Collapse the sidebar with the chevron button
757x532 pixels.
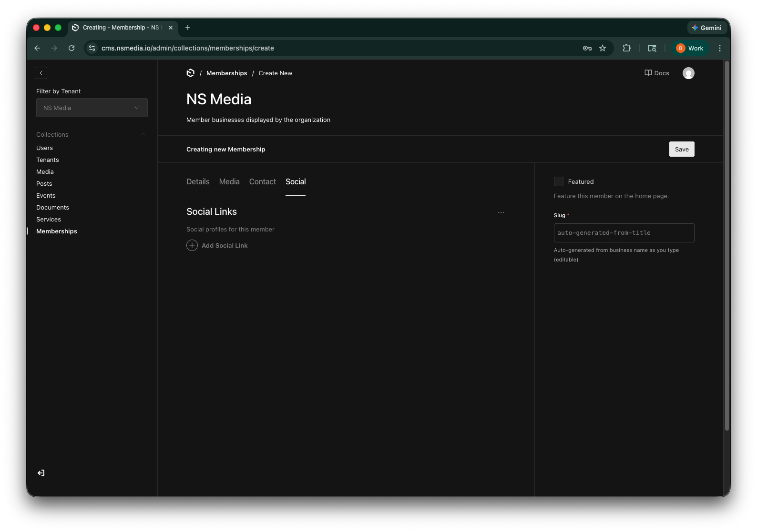41,73
